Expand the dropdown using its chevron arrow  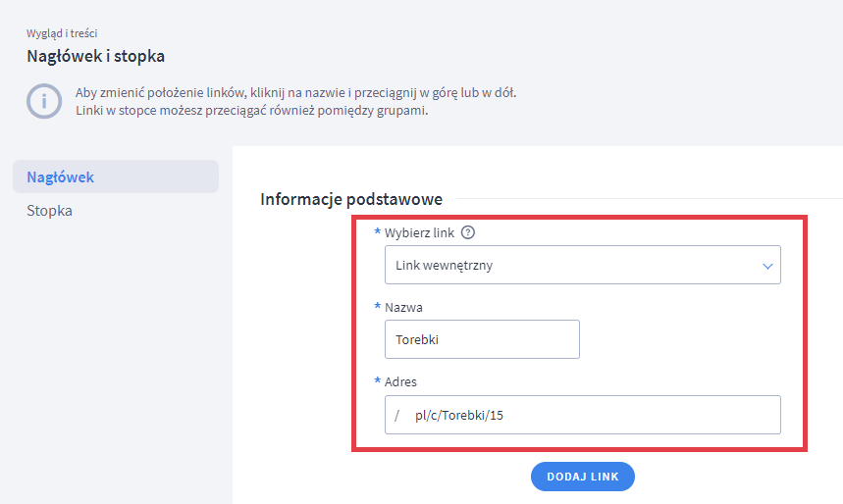767,266
